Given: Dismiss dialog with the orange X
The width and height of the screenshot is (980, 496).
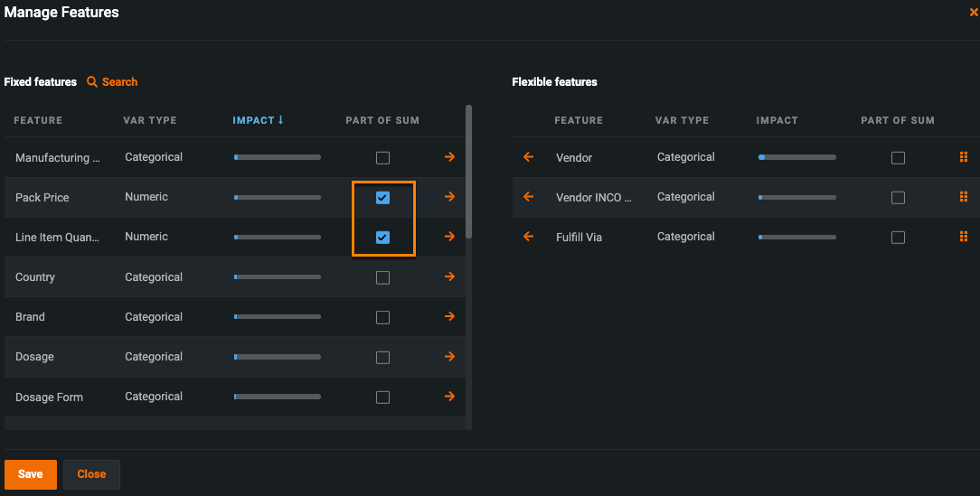Looking at the screenshot, I should coord(973,13).
